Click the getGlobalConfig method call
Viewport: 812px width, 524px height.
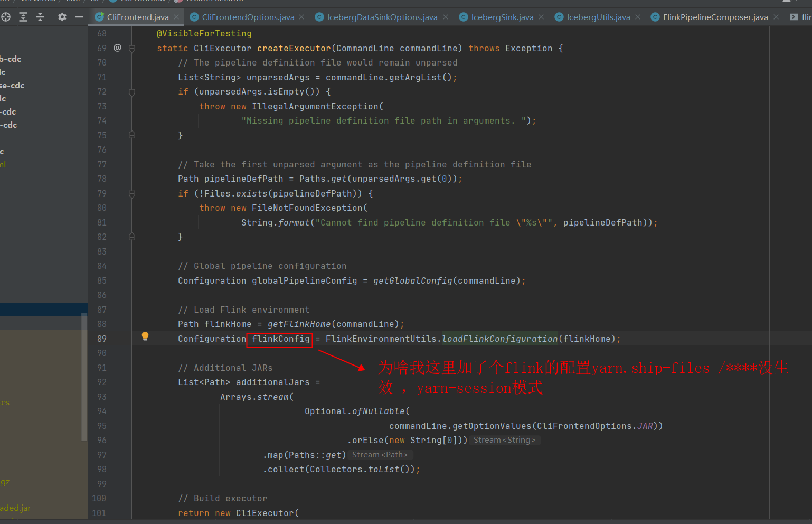pos(413,280)
